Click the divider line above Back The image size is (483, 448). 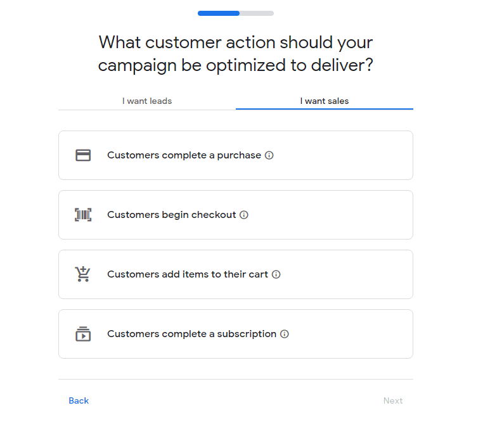pos(236,379)
